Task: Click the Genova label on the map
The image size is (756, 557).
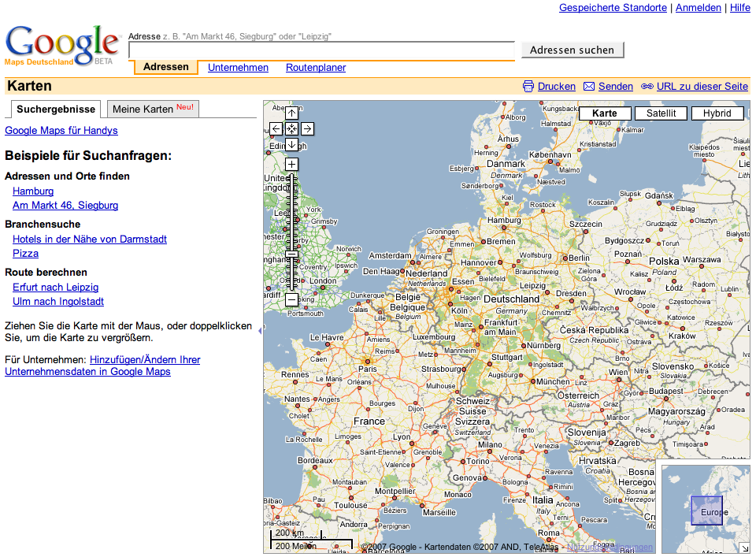Action: pos(467,477)
